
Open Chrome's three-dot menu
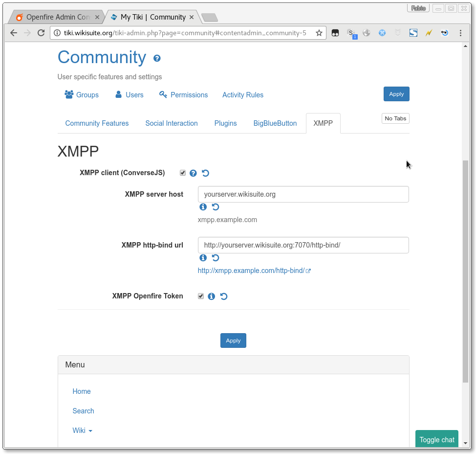coord(460,33)
